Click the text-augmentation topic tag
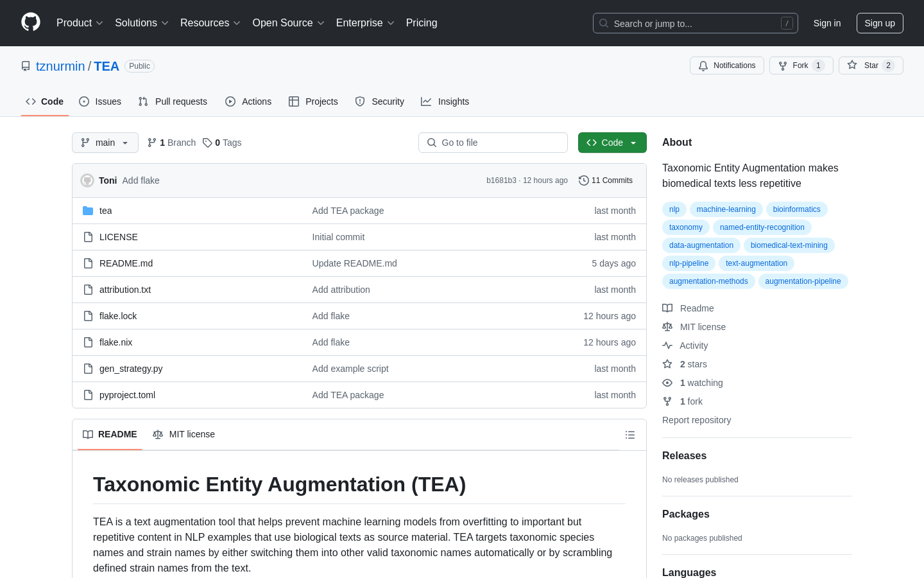The image size is (924, 578). coord(757,263)
